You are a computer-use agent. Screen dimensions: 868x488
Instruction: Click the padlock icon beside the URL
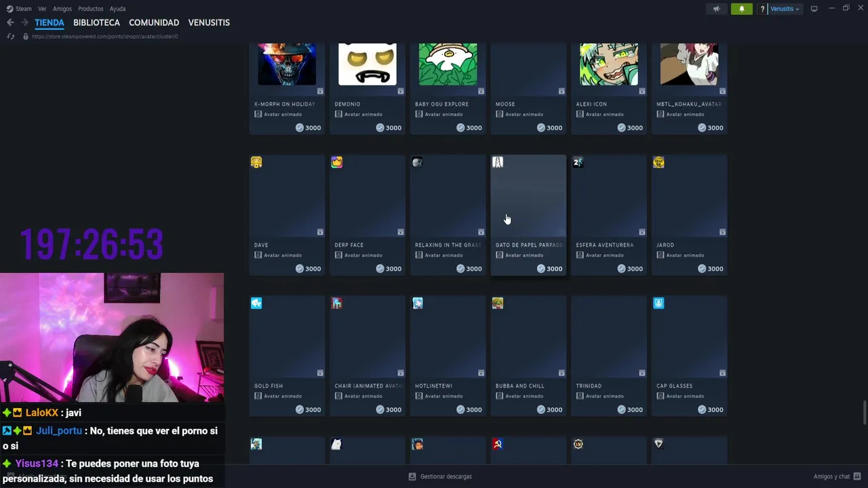[26, 37]
